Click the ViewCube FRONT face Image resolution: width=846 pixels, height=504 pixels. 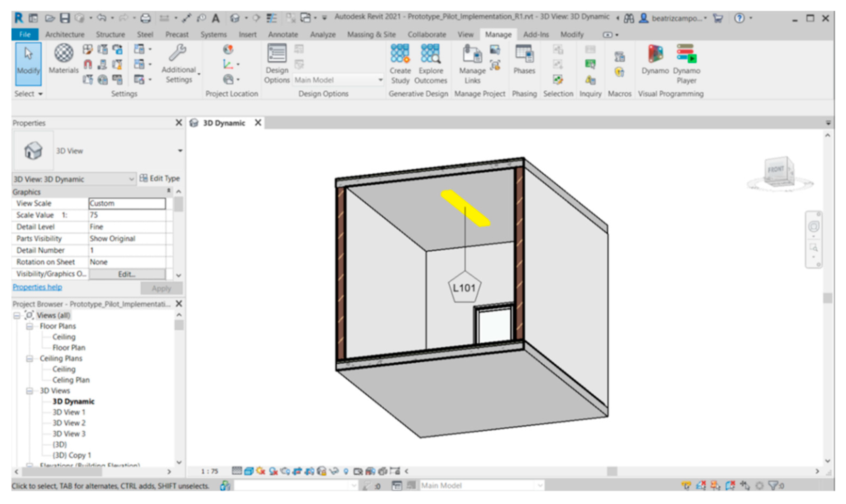(776, 170)
